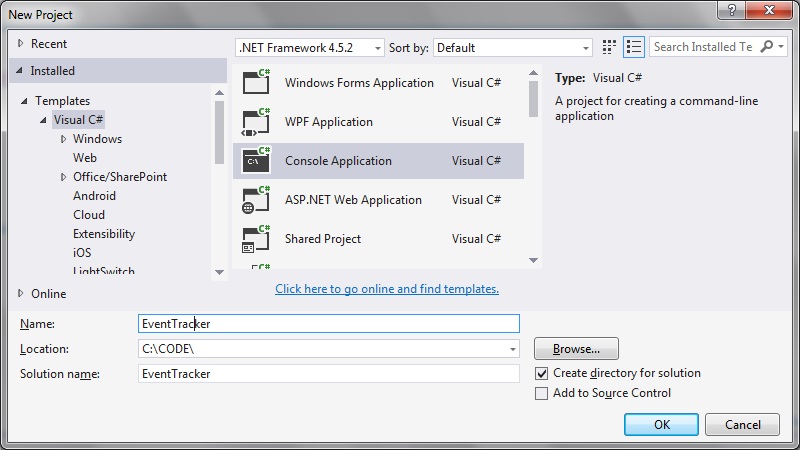This screenshot has width=800, height=450.
Task: Click the Cancel button
Action: click(742, 424)
